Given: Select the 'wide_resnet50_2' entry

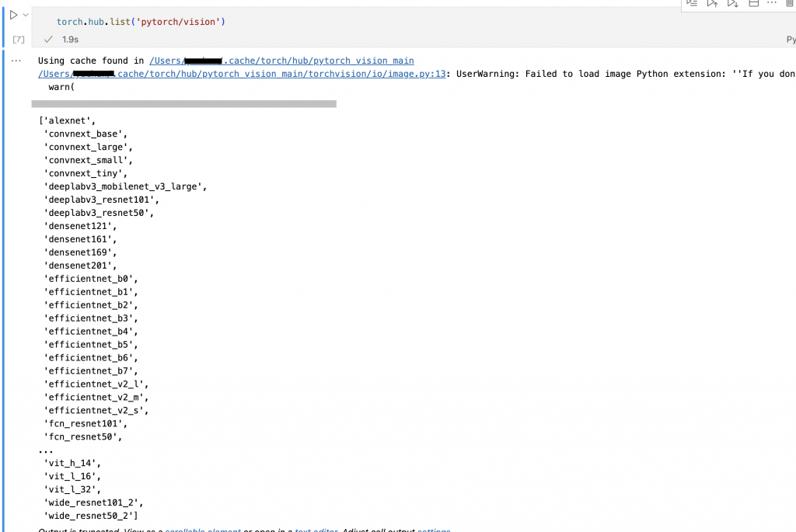Looking at the screenshot, I should pyautogui.click(x=91, y=516).
